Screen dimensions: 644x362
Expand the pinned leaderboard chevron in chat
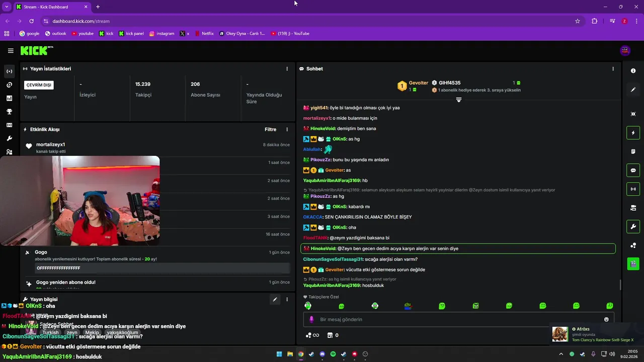[458, 100]
